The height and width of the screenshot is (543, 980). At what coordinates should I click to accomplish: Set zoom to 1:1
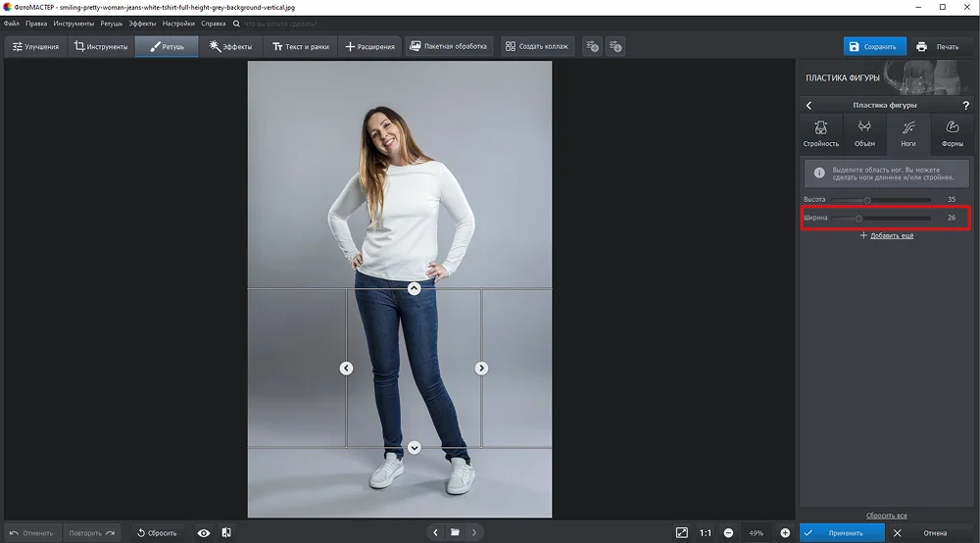click(706, 533)
